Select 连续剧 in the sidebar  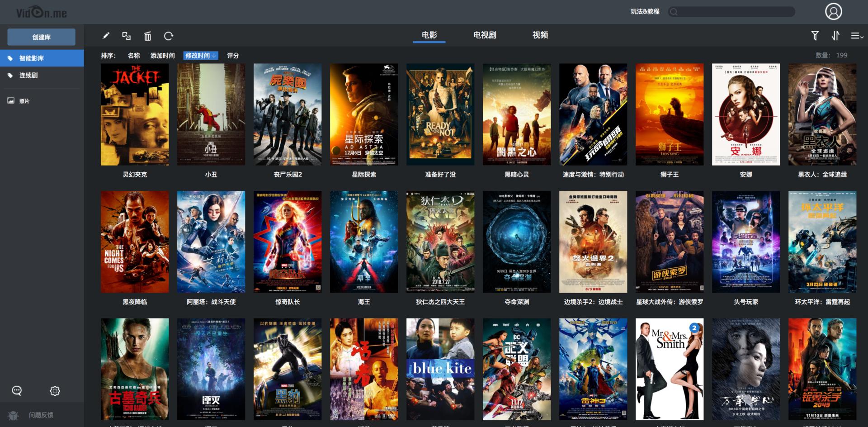pos(42,76)
